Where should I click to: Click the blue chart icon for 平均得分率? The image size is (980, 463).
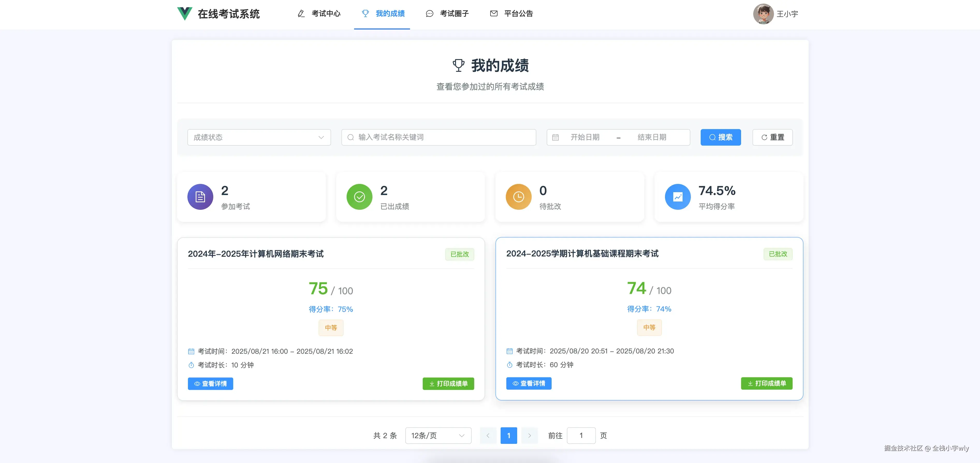pos(678,197)
